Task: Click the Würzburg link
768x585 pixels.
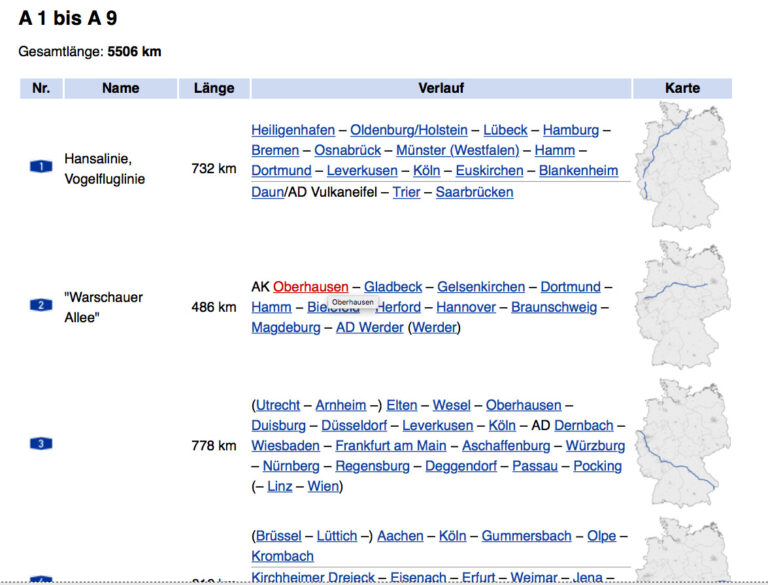Action: (x=595, y=446)
